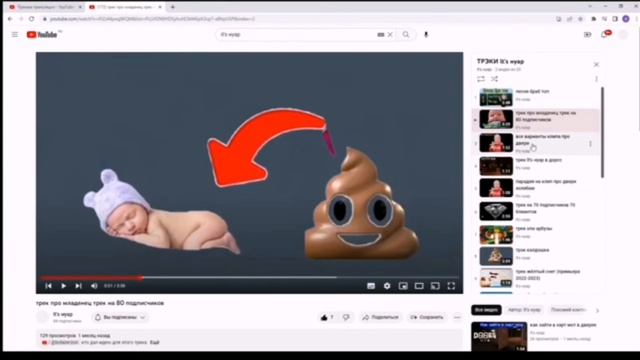
Task: Open the recommended video title 'как зайти в...'
Action: (563, 325)
